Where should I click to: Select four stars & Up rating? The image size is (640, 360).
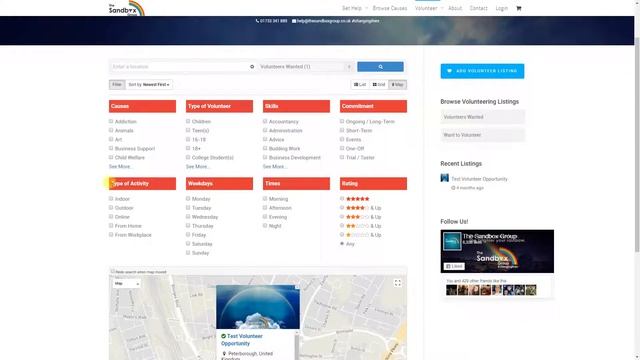click(342, 208)
